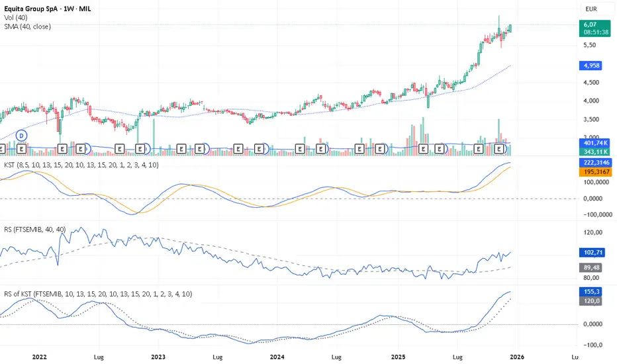Click the RS value label 102,71

coord(593,253)
